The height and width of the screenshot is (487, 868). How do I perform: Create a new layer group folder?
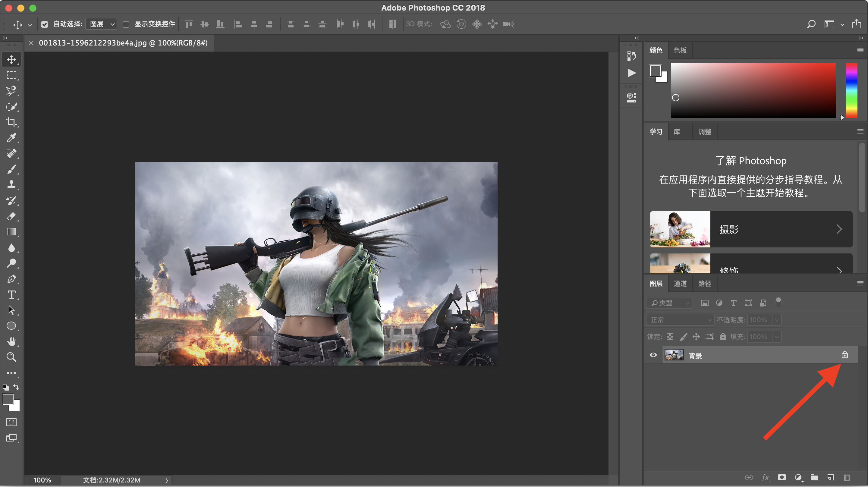814,477
